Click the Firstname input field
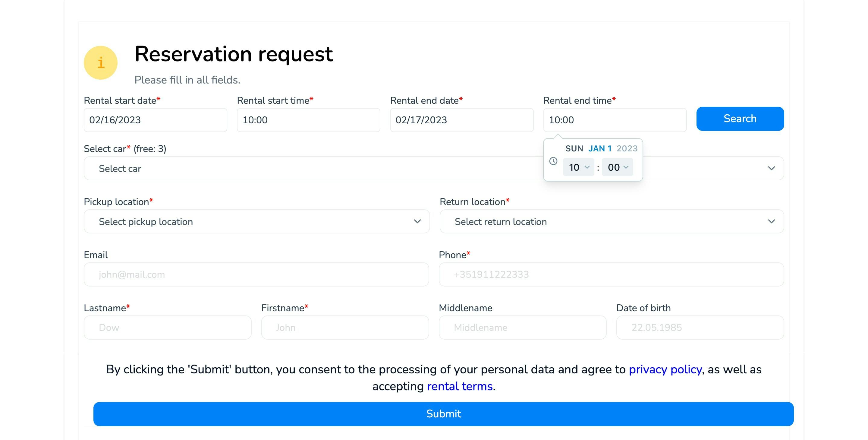Image resolution: width=868 pixels, height=440 pixels. point(345,328)
